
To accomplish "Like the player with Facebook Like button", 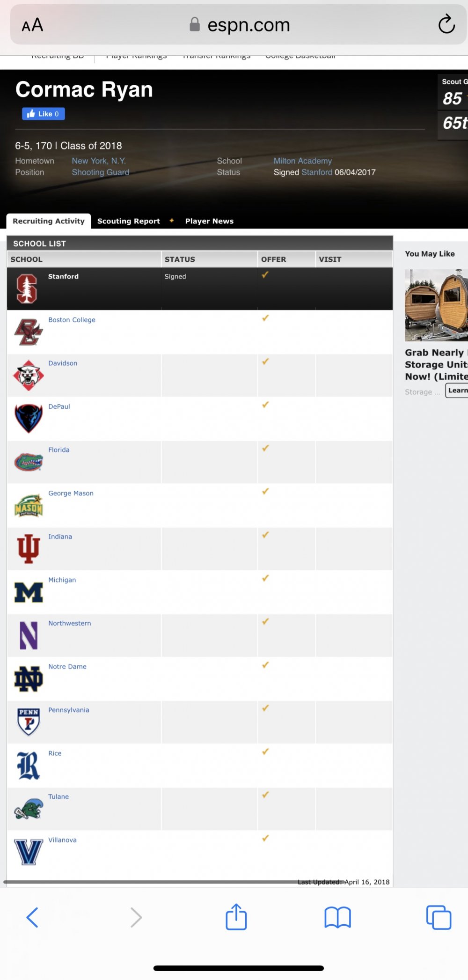I will pos(43,114).
